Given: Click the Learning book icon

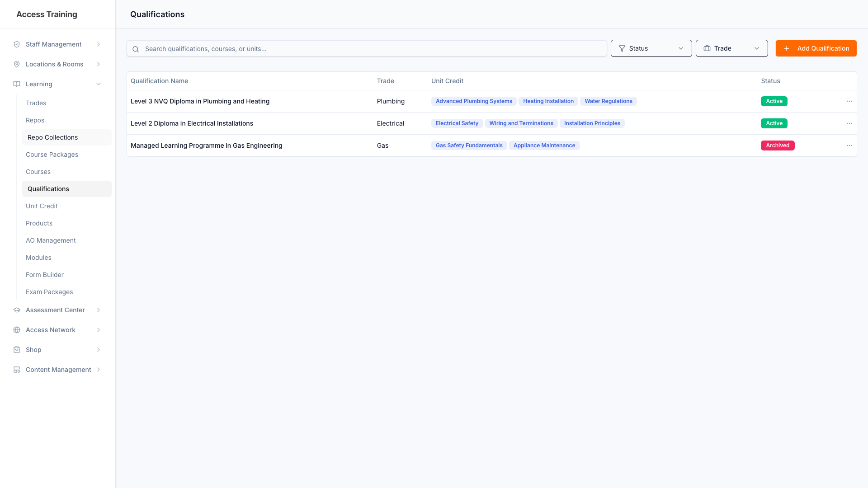Looking at the screenshot, I should (x=17, y=84).
